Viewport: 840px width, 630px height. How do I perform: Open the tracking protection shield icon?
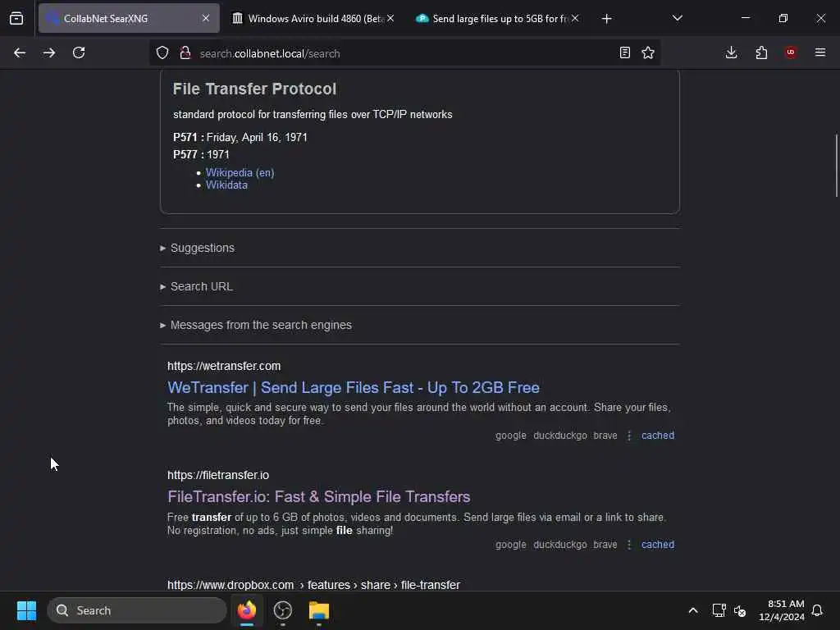tap(162, 52)
